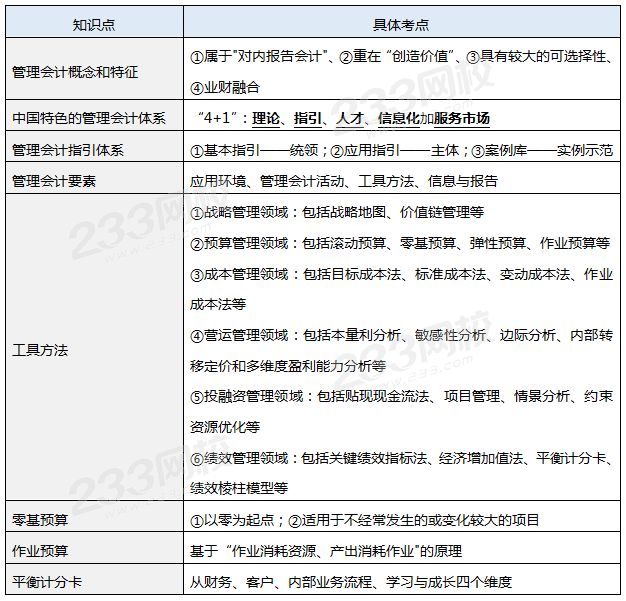Click the text '绩效棱柱模型等'
The image size is (626, 601).
pos(239,488)
